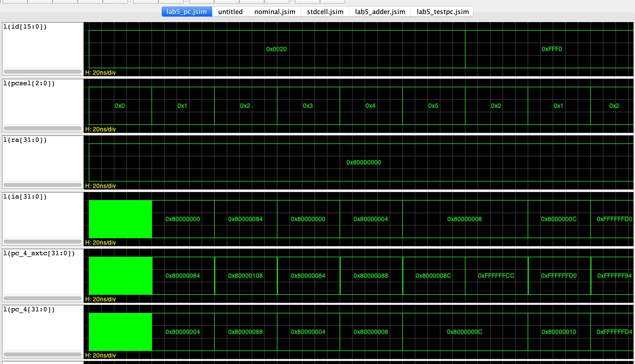635x364 pixels.
Task: Click the 0x0020 value in the id waveform
Action: pos(276,49)
